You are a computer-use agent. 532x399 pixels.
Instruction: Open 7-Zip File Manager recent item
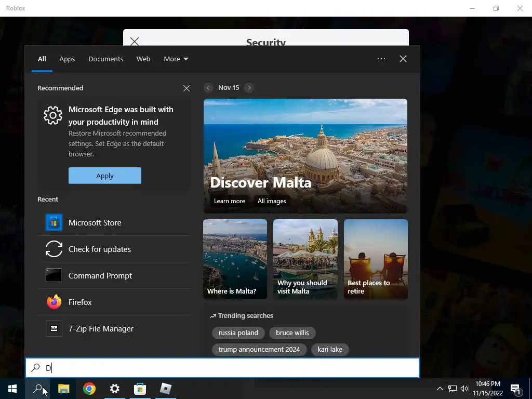114,328
